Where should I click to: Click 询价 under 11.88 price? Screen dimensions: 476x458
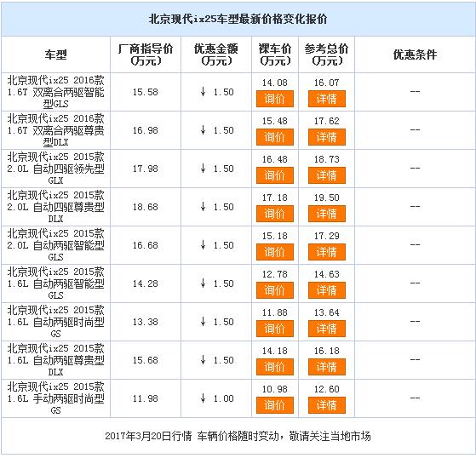pos(275,329)
